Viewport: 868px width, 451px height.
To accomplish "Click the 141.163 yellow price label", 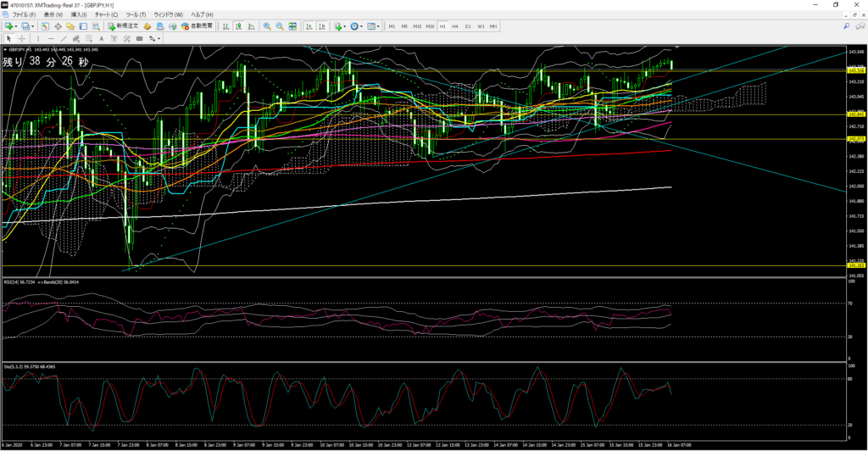I will tap(856, 265).
